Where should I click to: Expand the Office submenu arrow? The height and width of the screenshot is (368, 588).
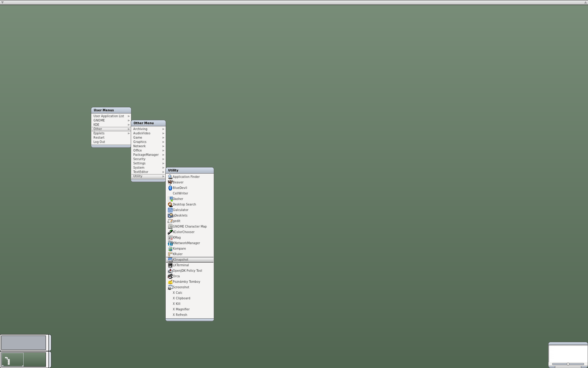pyautogui.click(x=163, y=151)
